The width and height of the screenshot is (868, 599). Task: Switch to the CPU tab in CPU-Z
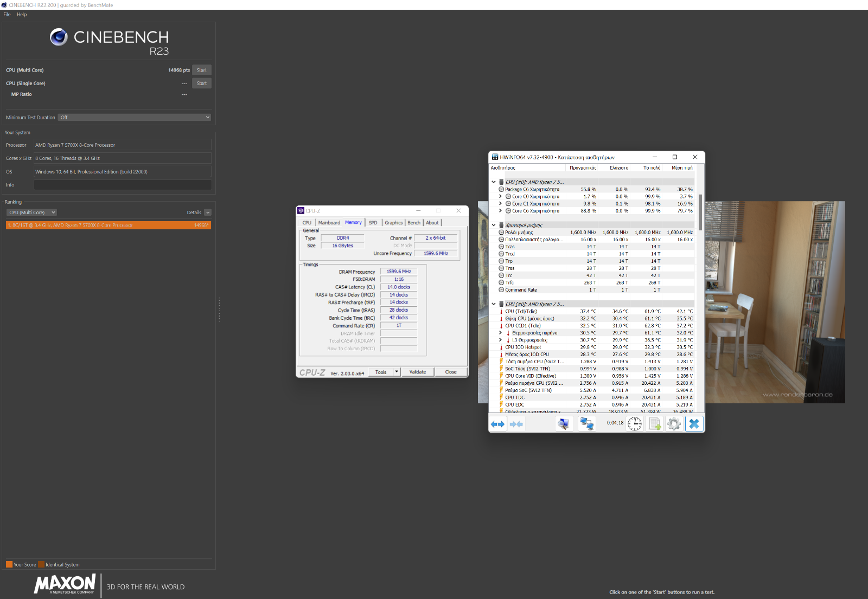coord(307,223)
